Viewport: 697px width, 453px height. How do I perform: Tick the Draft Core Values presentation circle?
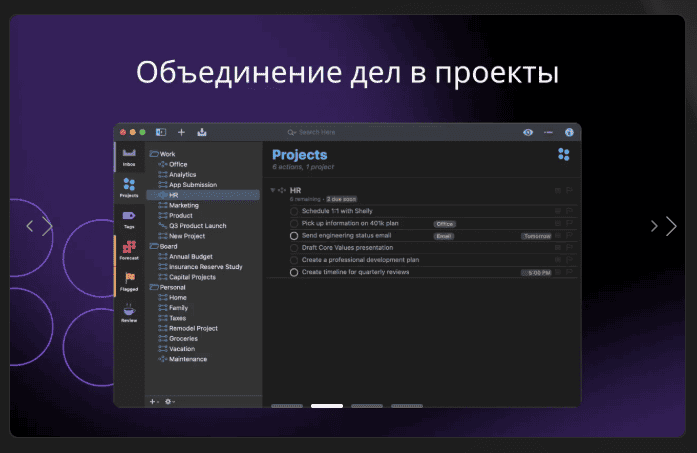(294, 248)
